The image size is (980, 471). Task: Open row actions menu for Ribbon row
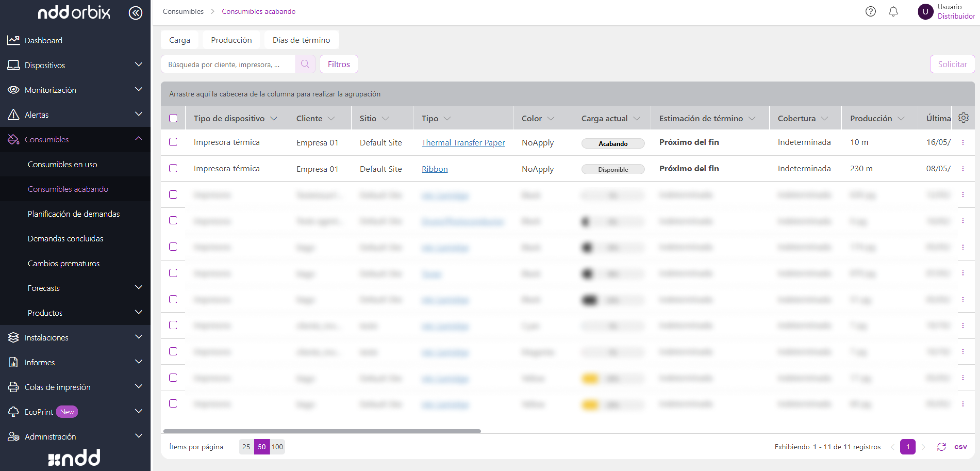coord(963,169)
